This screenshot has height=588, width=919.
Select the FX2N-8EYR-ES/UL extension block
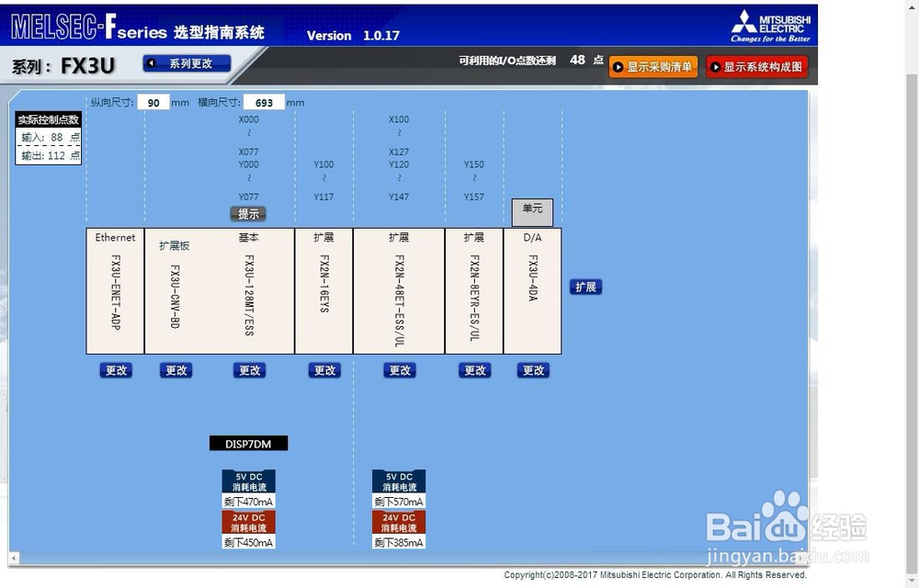coord(474,291)
